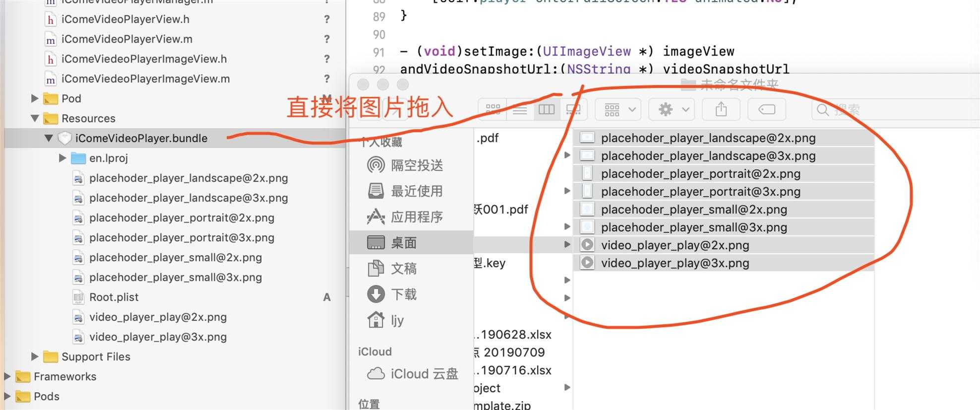Viewport: 980px width, 410px height.
Task: Open iComeVideoPlayerView.m in navigator
Action: point(127,39)
